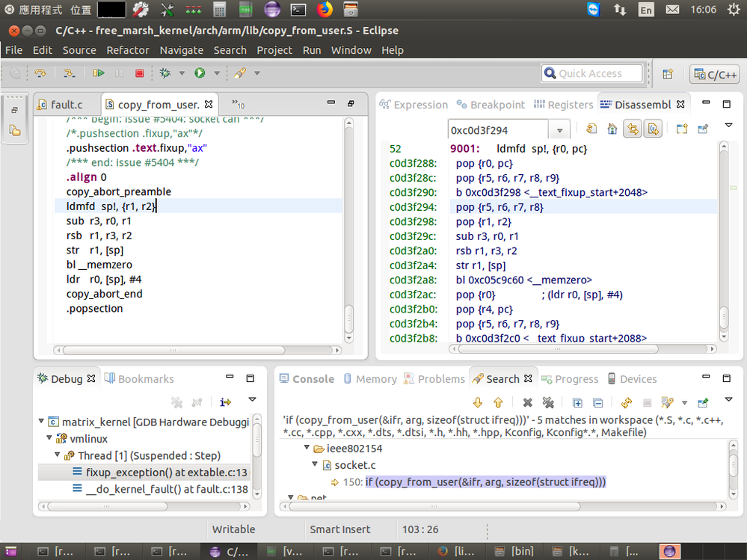Collapse the socket.c node in Search results
This screenshot has width=747, height=560.
pos(315,464)
